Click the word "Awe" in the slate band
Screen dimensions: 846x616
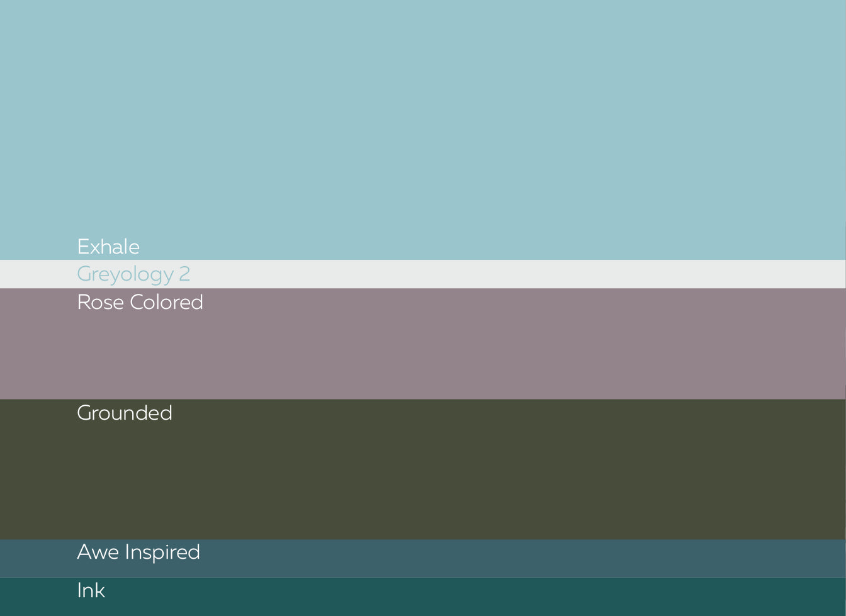98,552
